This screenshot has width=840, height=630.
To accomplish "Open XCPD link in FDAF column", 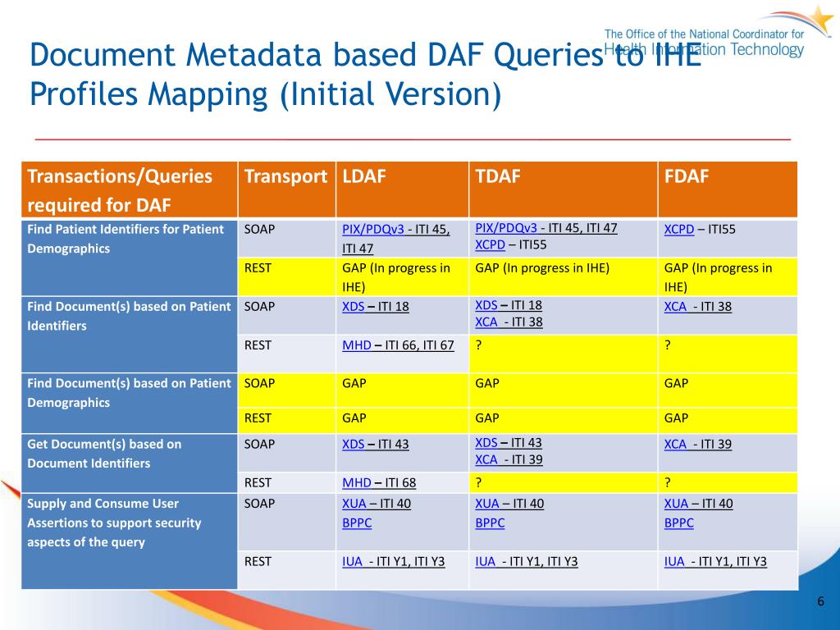I will [x=678, y=230].
